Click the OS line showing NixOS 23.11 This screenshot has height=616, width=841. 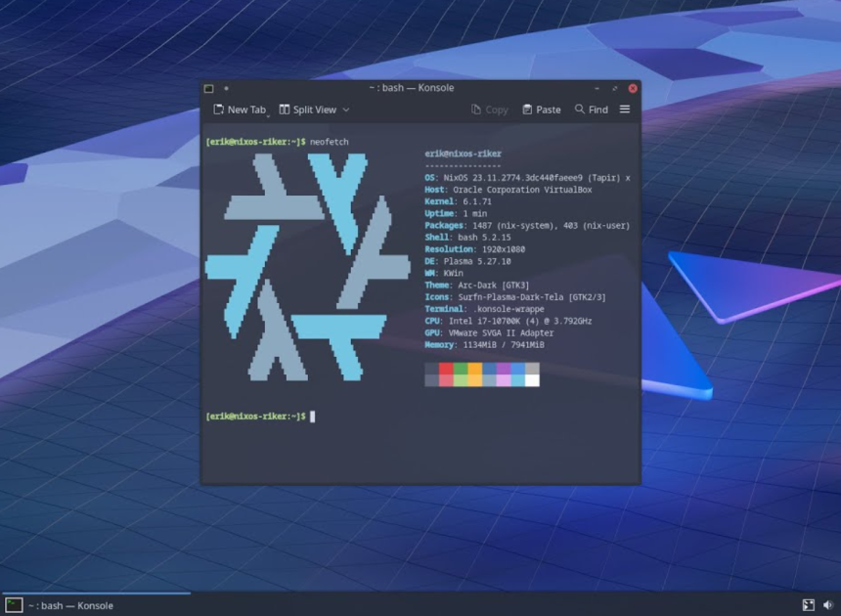pos(527,177)
